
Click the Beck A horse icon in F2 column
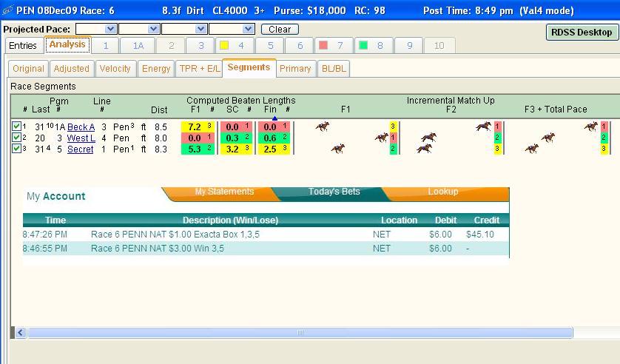(483, 127)
